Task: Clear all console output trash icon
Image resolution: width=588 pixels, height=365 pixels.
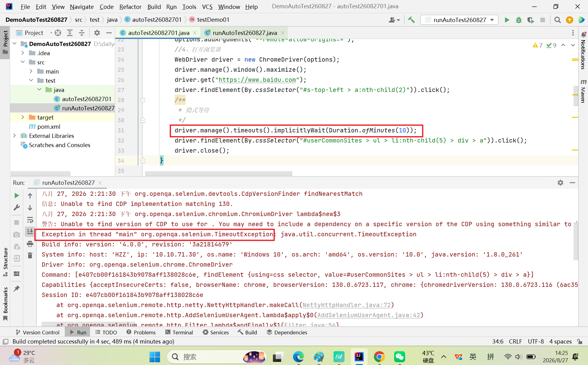Action: [30, 255]
